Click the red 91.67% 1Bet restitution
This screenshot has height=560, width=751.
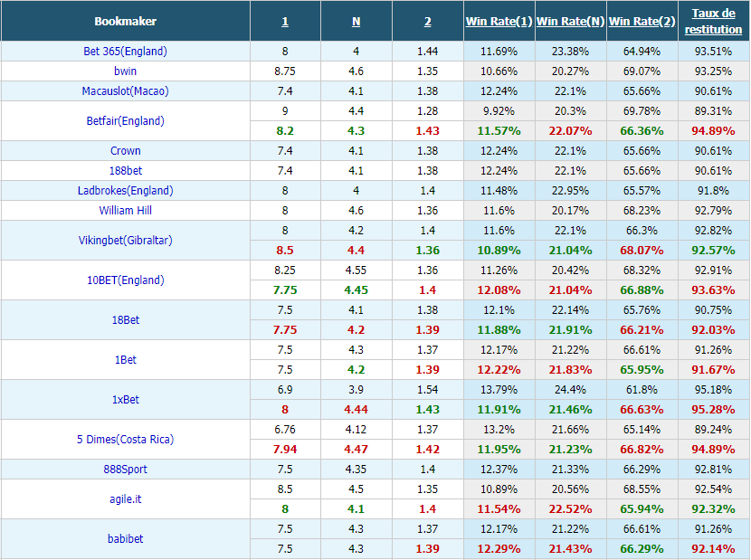pos(714,369)
